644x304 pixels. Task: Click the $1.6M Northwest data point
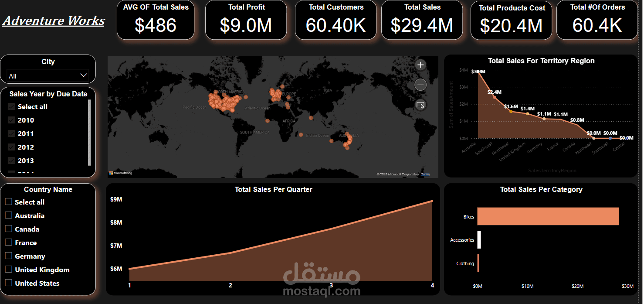[511, 111]
